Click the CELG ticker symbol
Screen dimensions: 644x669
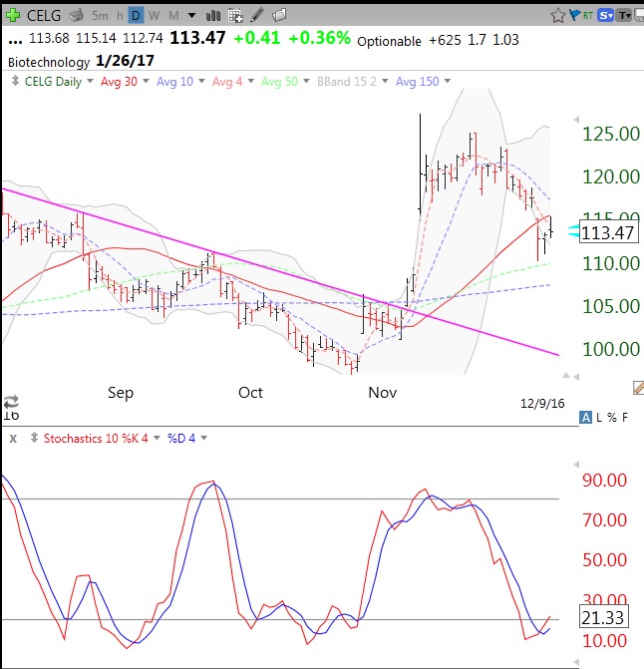pyautogui.click(x=44, y=16)
